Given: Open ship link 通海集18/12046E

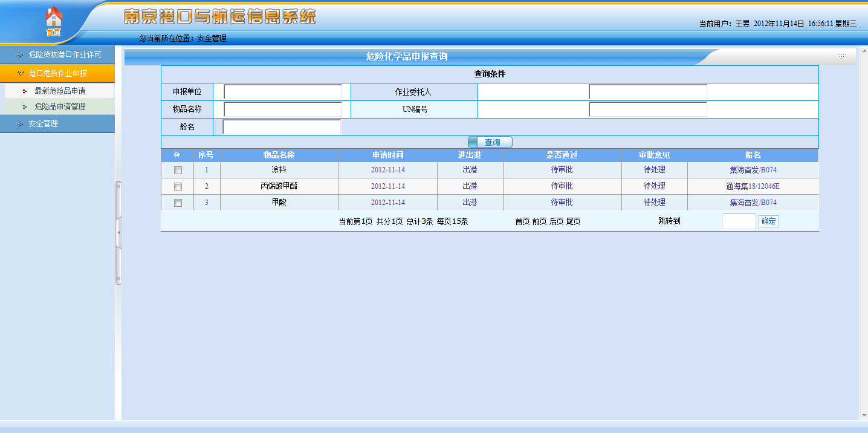Looking at the screenshot, I should pyautogui.click(x=753, y=186).
